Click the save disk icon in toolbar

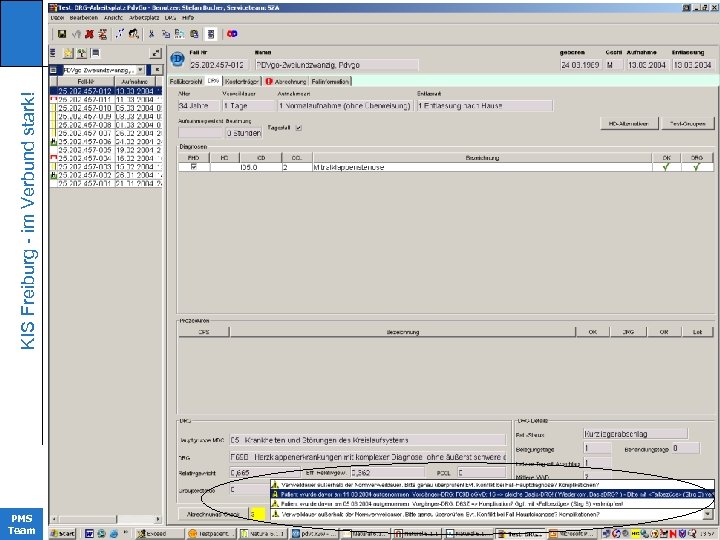click(x=62, y=34)
